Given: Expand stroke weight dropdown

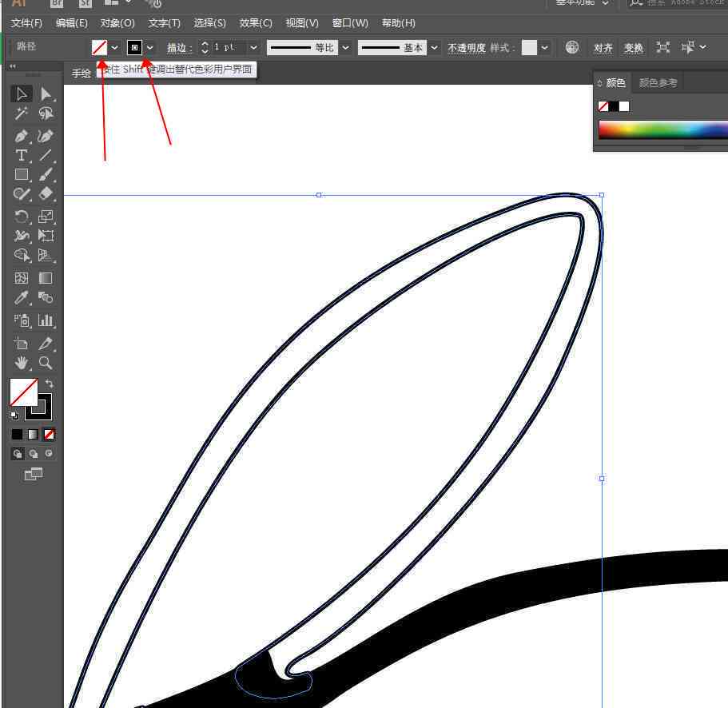Looking at the screenshot, I should (253, 47).
